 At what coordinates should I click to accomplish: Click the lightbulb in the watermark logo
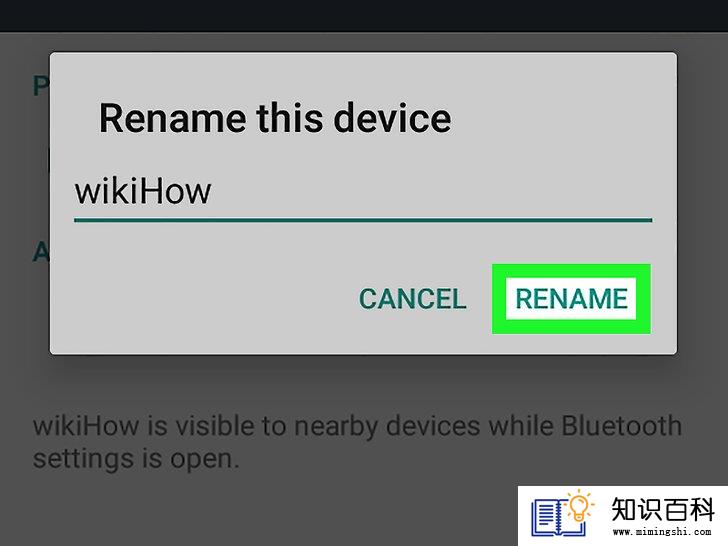[x=579, y=506]
